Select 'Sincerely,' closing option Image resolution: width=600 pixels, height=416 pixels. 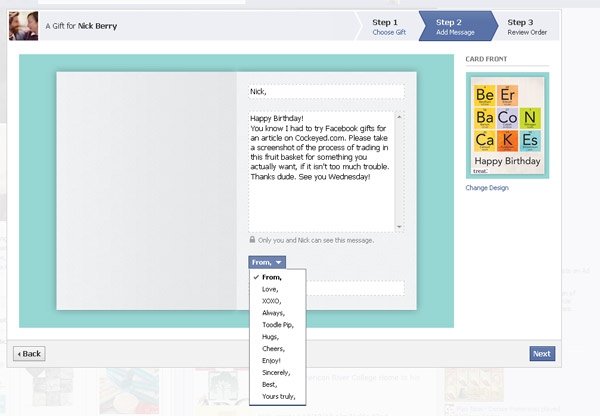277,372
